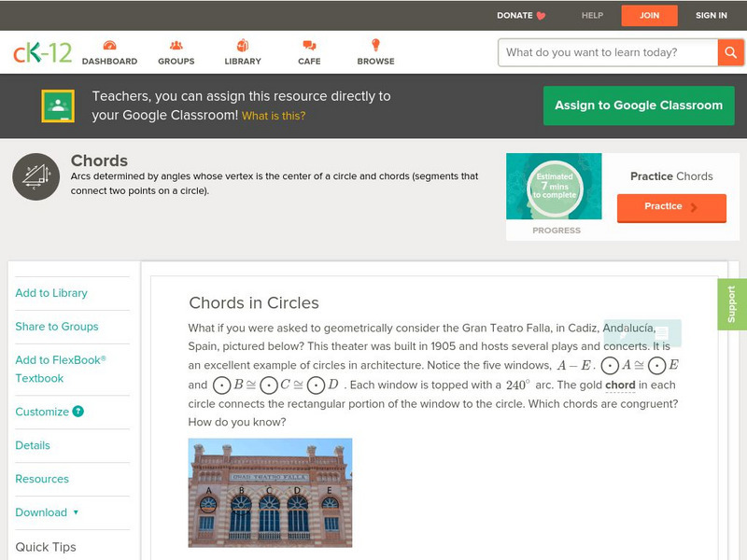This screenshot has width=747, height=560.
Task: Open the Resources link
Action: (x=42, y=479)
